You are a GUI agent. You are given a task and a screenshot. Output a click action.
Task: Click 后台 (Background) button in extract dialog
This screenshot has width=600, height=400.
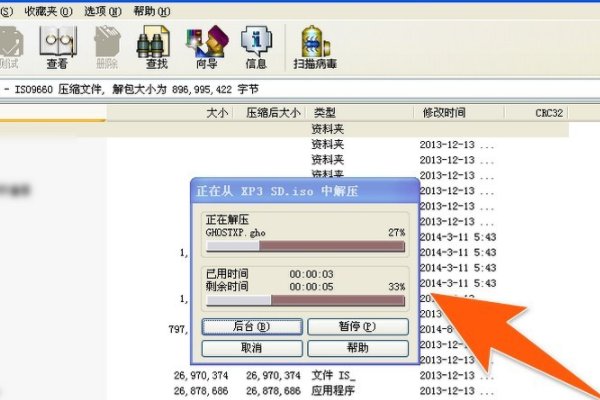252,327
